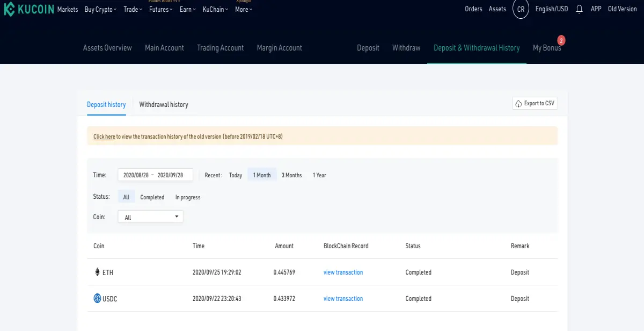The image size is (644, 331).
Task: Set status filter to In progress
Action: coord(188,197)
